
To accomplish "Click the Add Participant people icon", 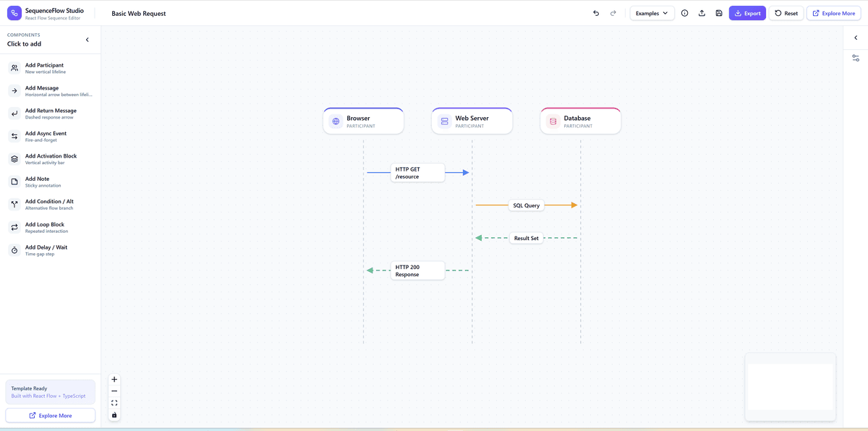I will (14, 68).
